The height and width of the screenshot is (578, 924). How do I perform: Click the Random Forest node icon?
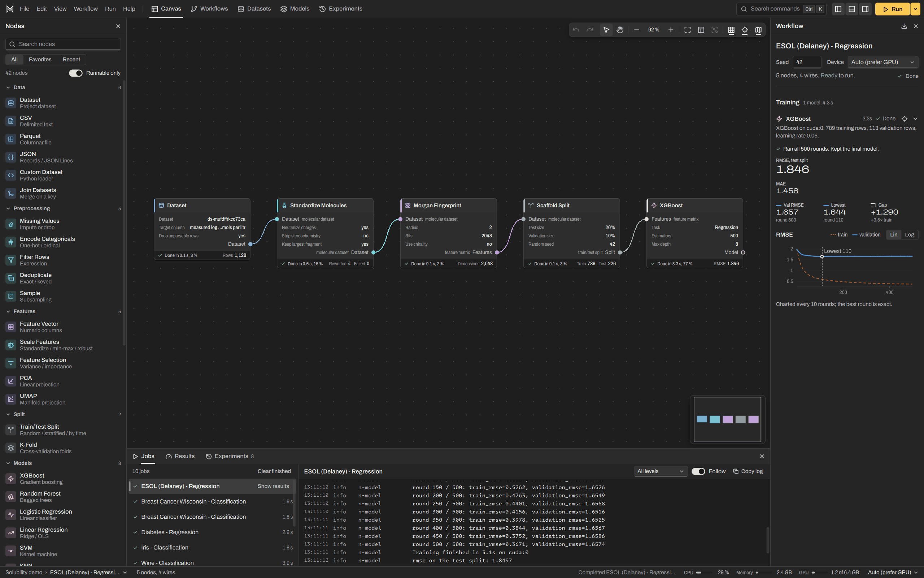coord(11,497)
